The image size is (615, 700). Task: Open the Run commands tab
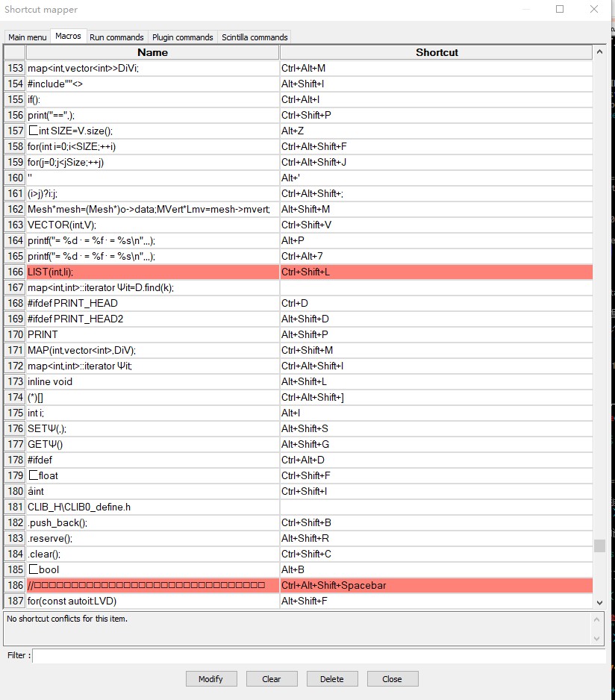116,37
